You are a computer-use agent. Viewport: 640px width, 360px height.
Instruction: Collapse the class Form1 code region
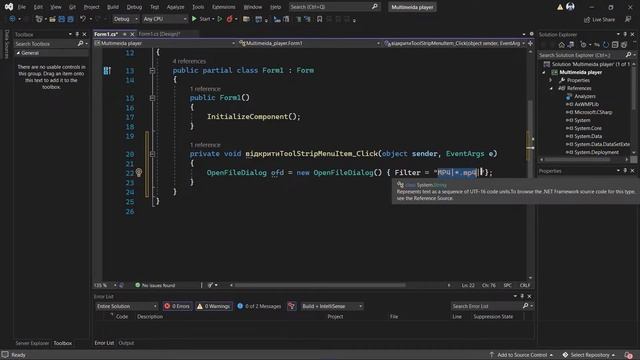pyautogui.click(x=152, y=71)
